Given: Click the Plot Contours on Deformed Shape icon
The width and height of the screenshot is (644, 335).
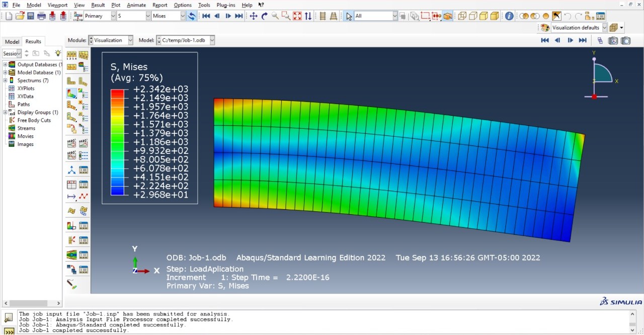Looking at the screenshot, I should [x=72, y=94].
